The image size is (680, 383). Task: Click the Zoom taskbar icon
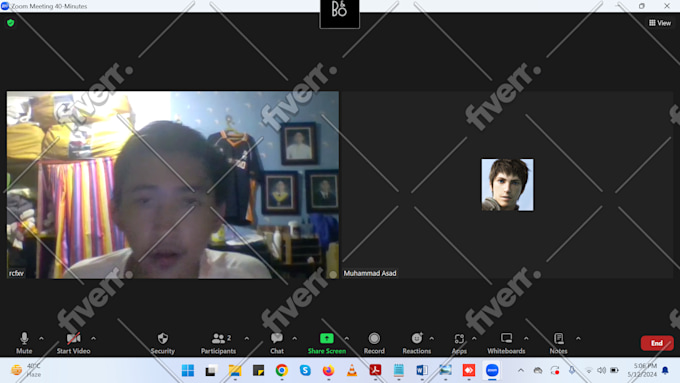pos(492,370)
